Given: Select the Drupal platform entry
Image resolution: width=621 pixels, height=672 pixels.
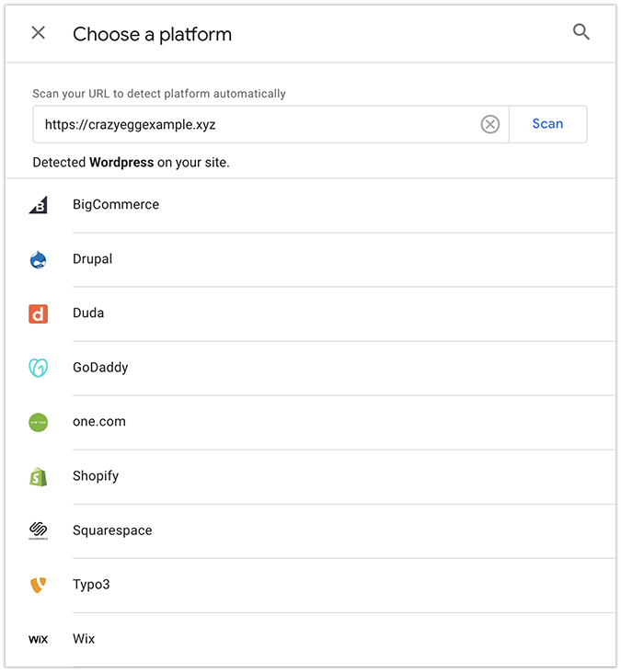Looking at the screenshot, I should (311, 259).
